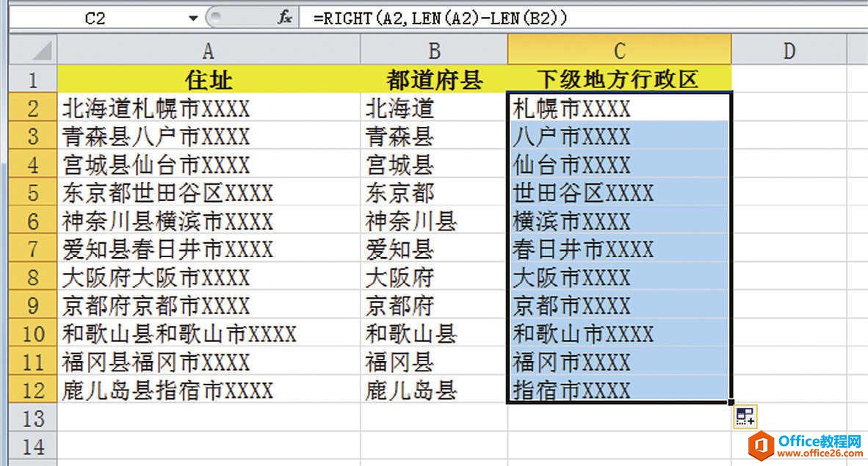Click cell 京都府京都市XXXX
The height and width of the screenshot is (466, 868).
coord(209,305)
